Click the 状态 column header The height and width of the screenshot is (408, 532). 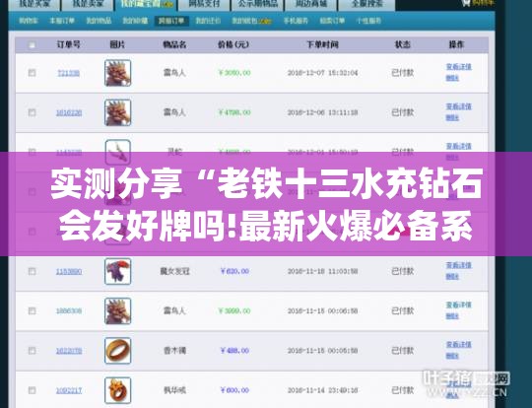pos(402,44)
